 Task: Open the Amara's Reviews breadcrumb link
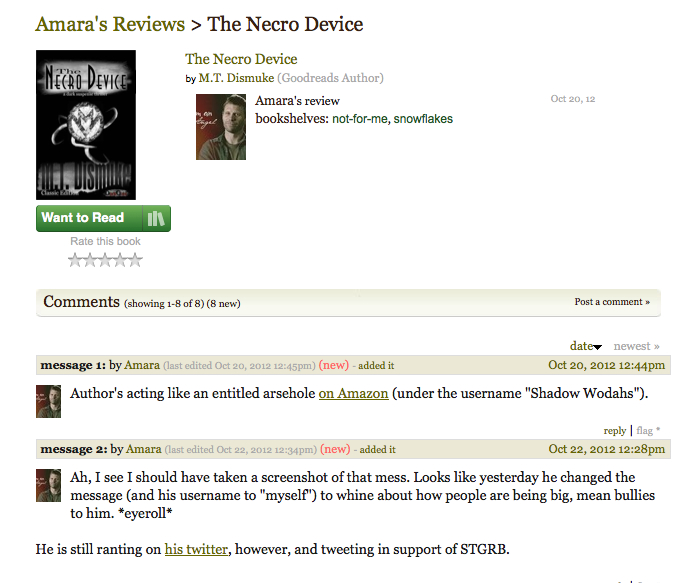pyautogui.click(x=110, y=24)
